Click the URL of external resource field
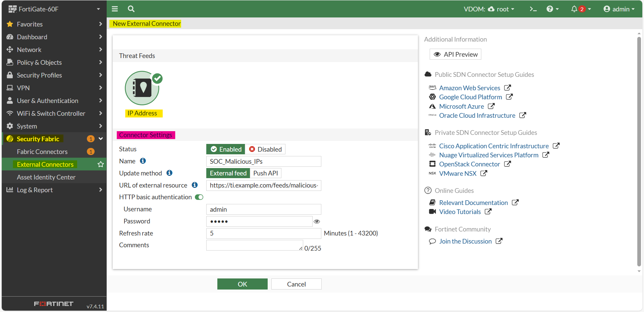This screenshot has height=312, width=644. pyautogui.click(x=264, y=186)
